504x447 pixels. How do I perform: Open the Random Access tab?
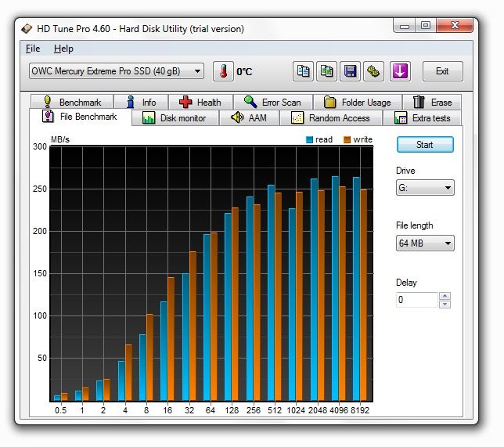[x=331, y=117]
